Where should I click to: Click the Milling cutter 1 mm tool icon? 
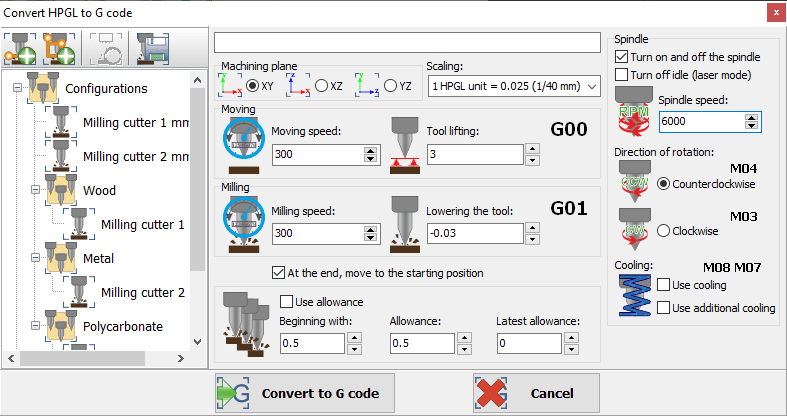[61, 122]
